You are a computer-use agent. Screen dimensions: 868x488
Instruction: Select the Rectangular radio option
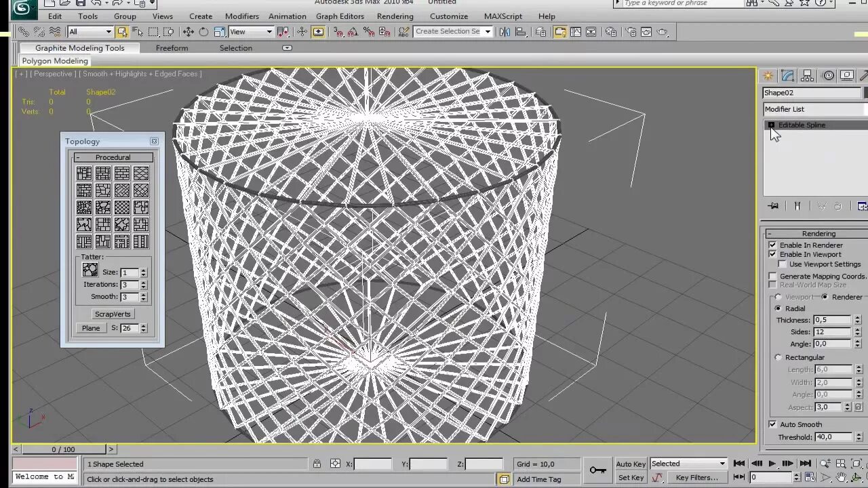coord(778,357)
